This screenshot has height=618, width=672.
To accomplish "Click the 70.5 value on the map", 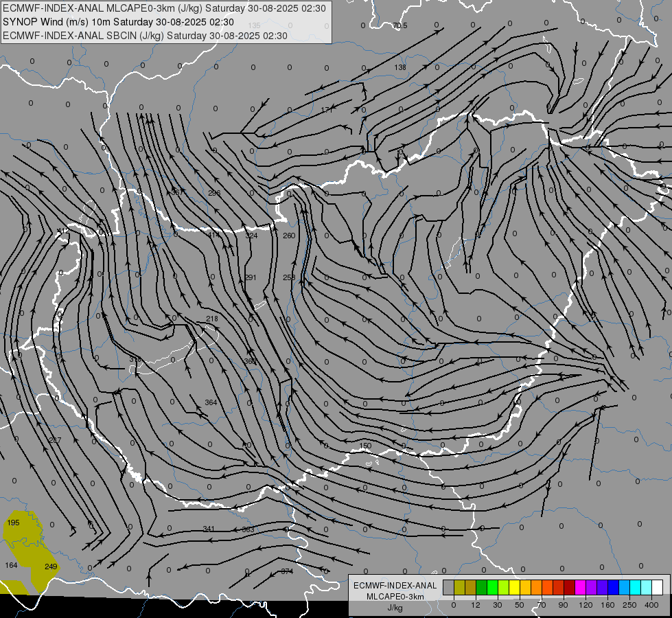I will 400,25.
